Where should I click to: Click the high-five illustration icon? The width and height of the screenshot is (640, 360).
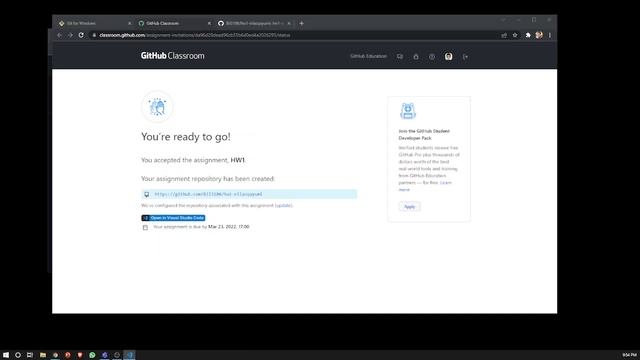tap(157, 107)
